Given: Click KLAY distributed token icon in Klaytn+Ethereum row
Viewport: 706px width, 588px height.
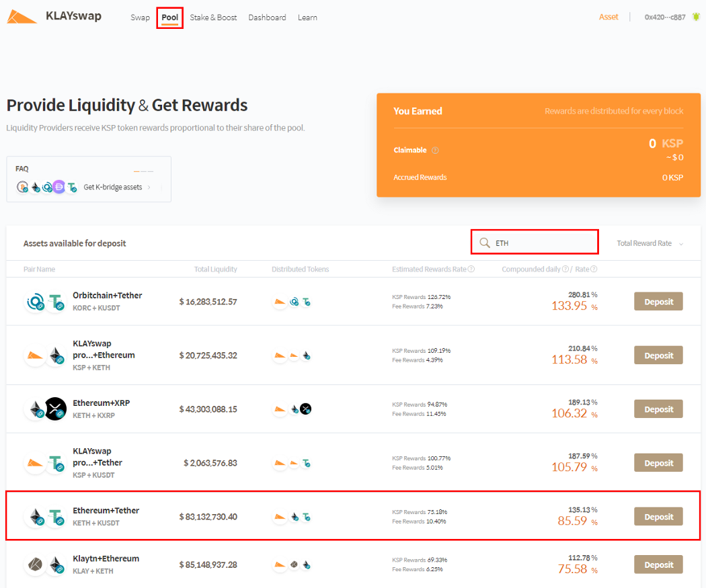Looking at the screenshot, I should (294, 564).
